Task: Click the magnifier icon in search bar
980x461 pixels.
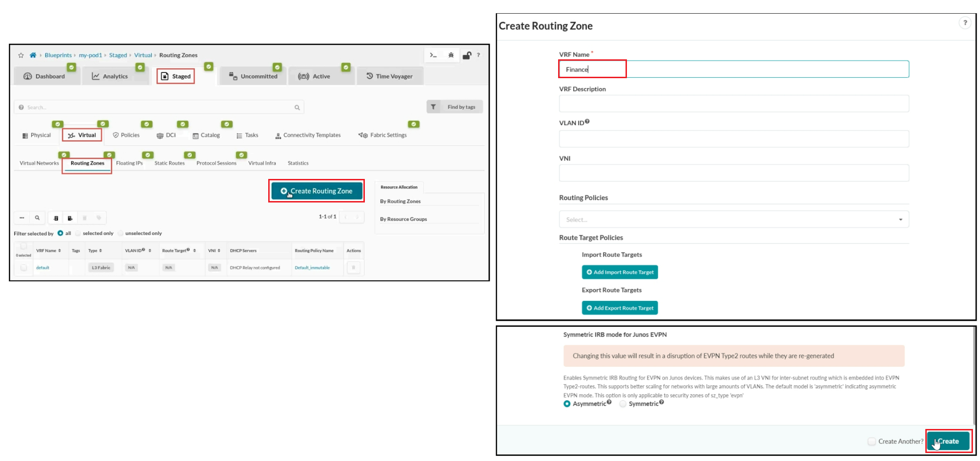Action: (x=297, y=107)
